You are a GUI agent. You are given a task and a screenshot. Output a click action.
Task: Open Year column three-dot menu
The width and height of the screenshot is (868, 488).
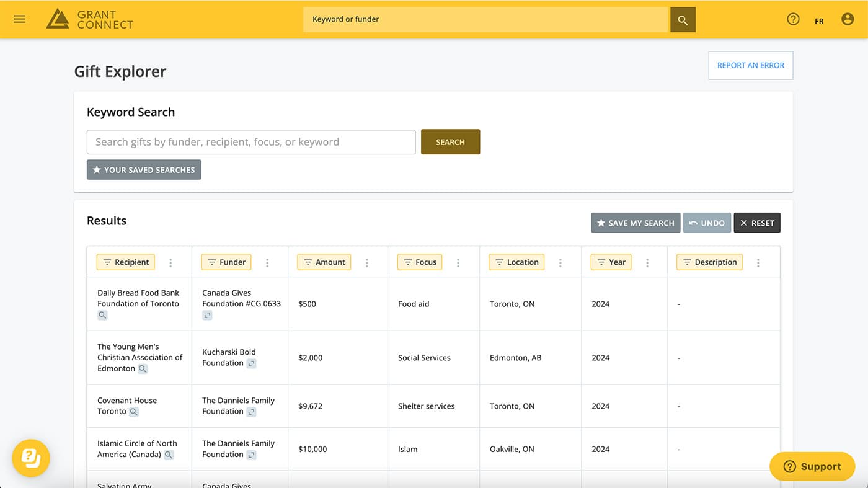click(647, 263)
